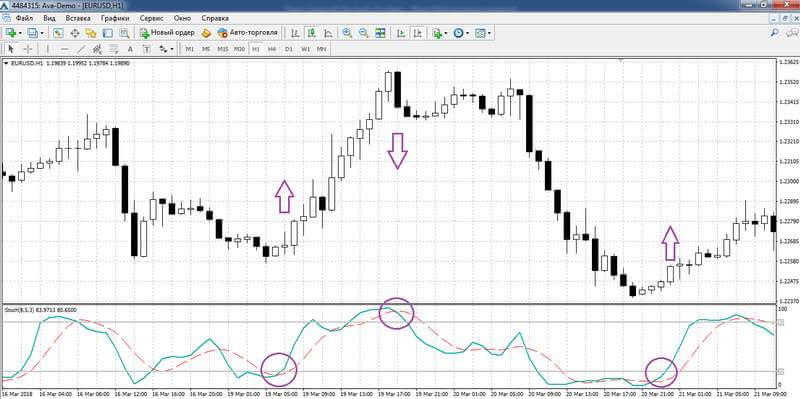Select the horizontal line drawing tool
This screenshot has width=800, height=399.
64,49
